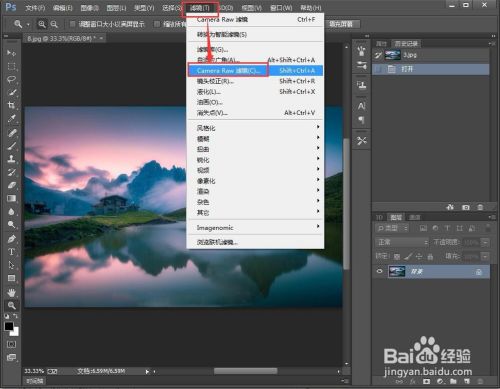Open the fill dropdown arrow
The image size is (500, 389).
(x=486, y=257)
